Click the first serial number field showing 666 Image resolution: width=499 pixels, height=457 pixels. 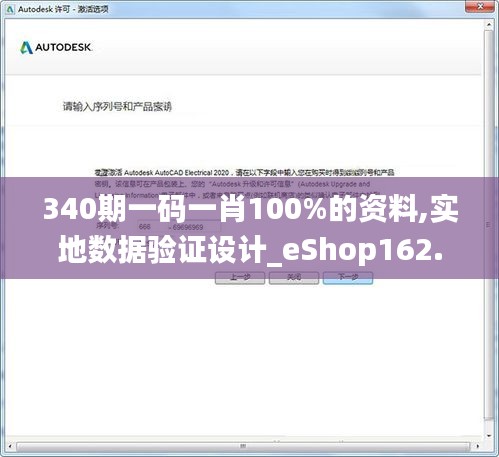pyautogui.click(x=152, y=227)
